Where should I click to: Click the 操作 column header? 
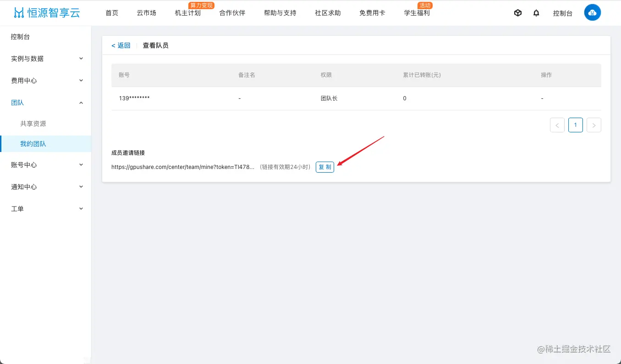click(546, 75)
